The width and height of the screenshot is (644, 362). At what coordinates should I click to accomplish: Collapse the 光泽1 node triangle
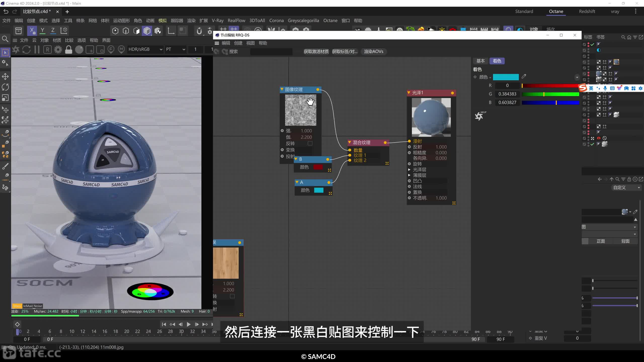coord(409,93)
